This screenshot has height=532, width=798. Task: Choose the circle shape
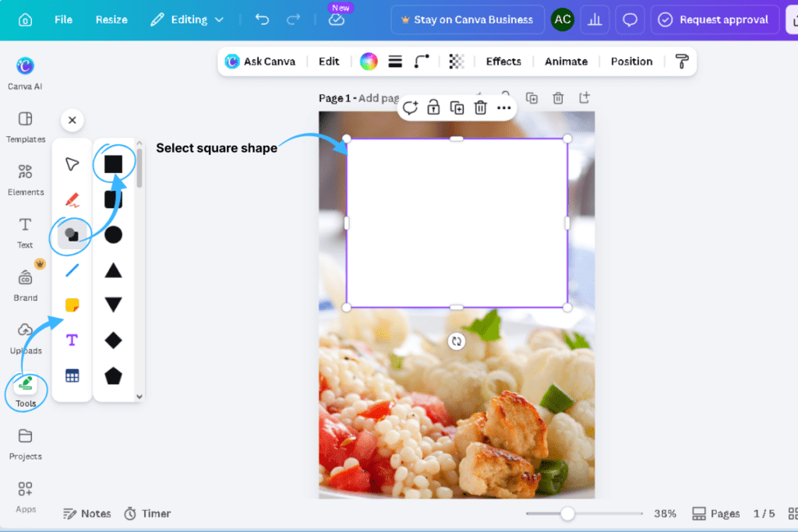point(113,234)
